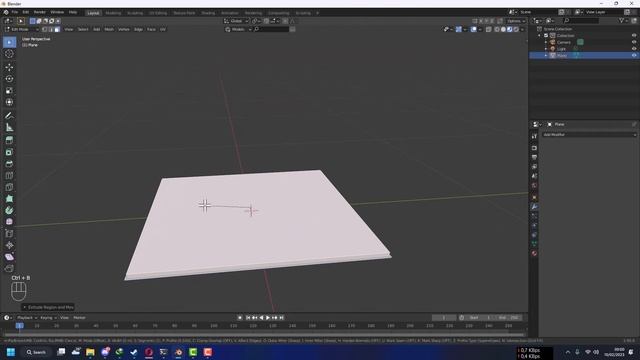Toggle visibility of the Collection

(x=634, y=36)
